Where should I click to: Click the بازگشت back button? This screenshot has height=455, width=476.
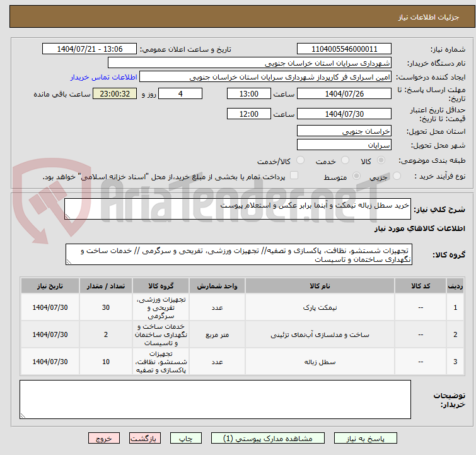click(x=145, y=438)
